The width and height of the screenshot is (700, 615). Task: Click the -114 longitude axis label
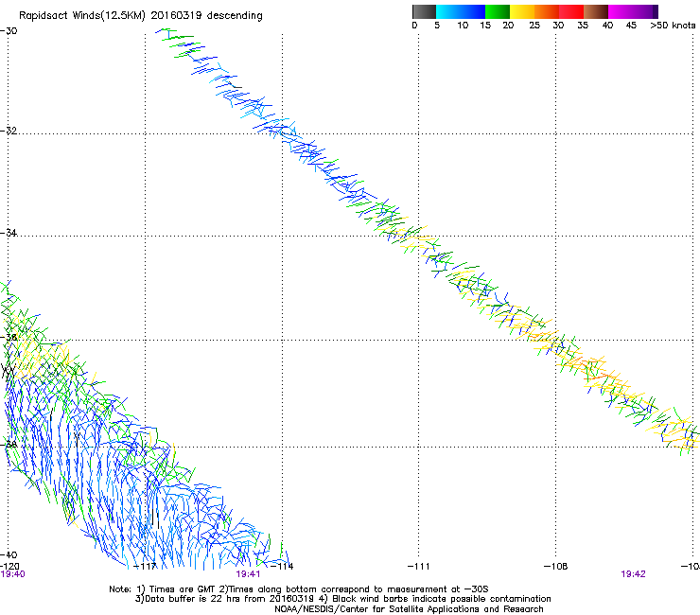[x=282, y=567]
